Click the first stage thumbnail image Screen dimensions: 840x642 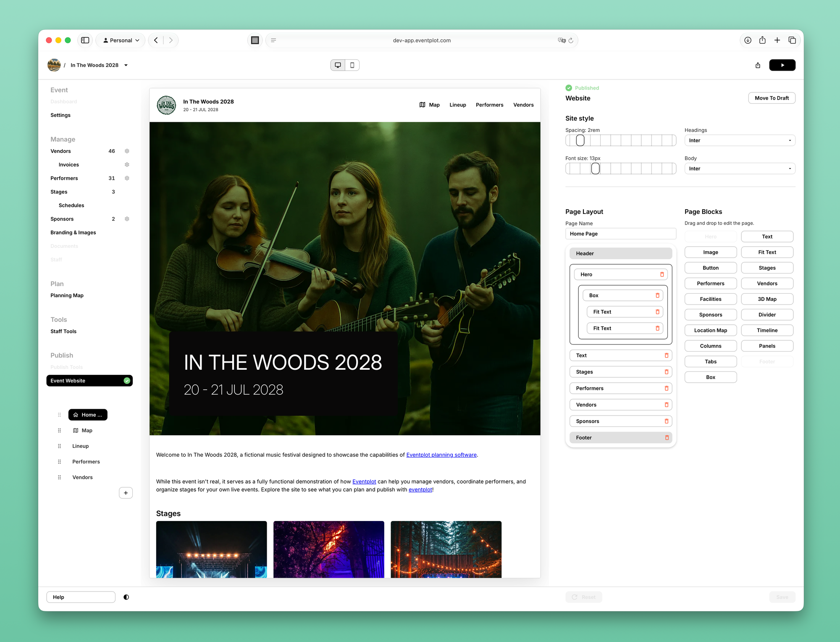pyautogui.click(x=211, y=549)
